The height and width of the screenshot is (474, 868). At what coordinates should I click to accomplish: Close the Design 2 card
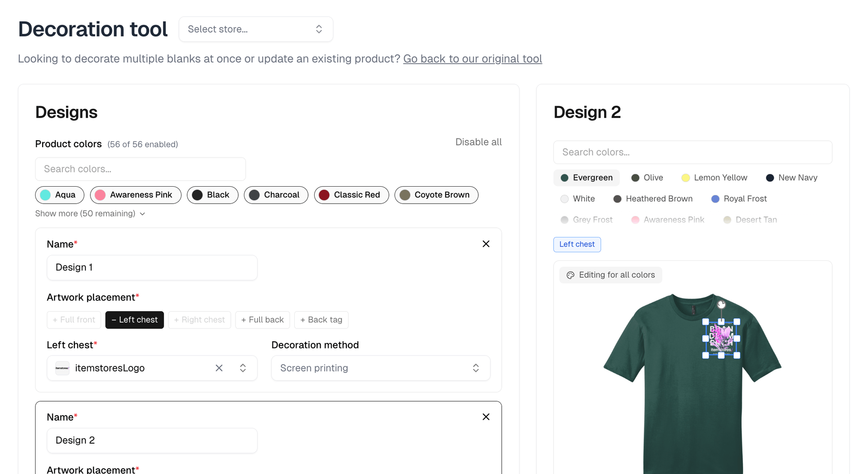[x=486, y=417]
